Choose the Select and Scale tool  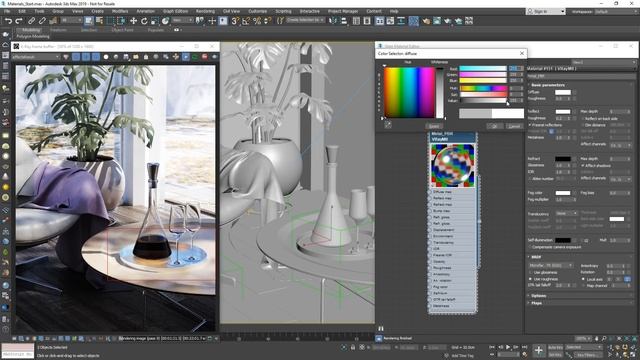155,21
